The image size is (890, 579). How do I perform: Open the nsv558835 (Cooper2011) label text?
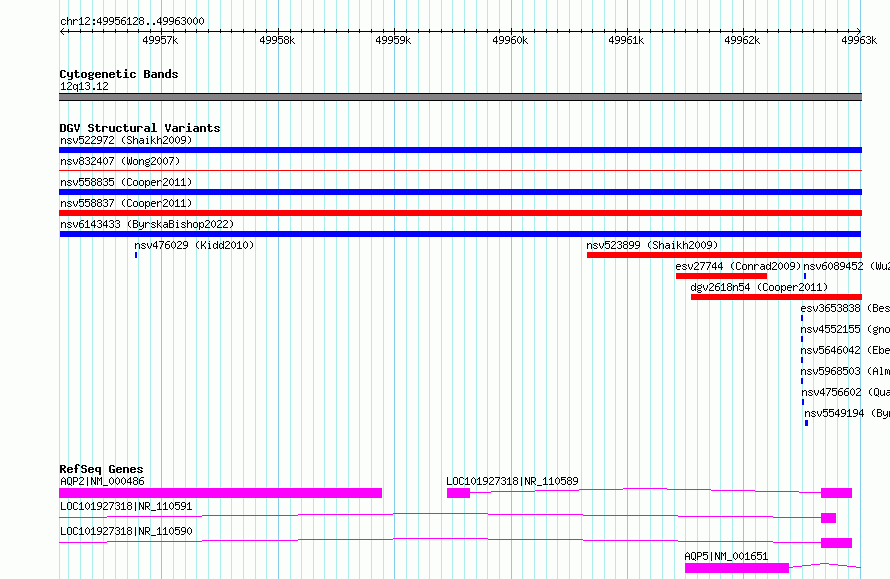126,182
